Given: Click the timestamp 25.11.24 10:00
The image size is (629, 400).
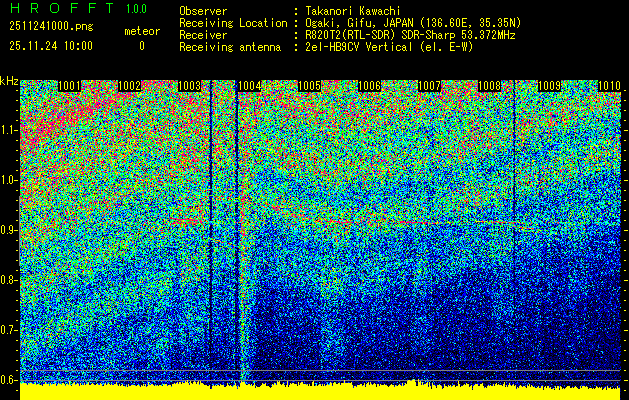Looking at the screenshot, I should 51,46.
